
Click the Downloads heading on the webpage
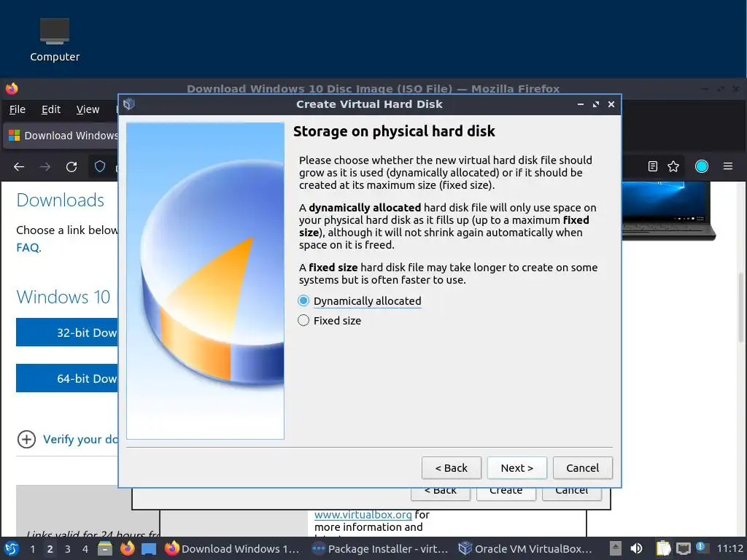pyautogui.click(x=60, y=200)
